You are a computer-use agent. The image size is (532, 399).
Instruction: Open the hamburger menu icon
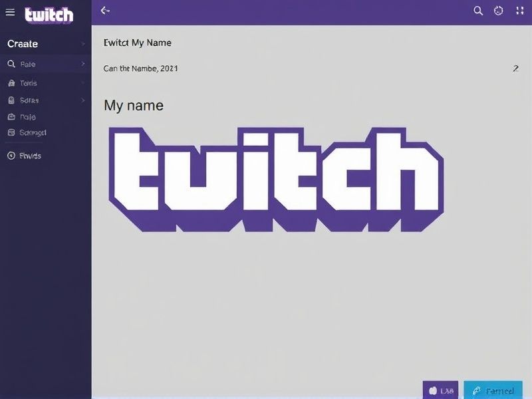click(10, 12)
